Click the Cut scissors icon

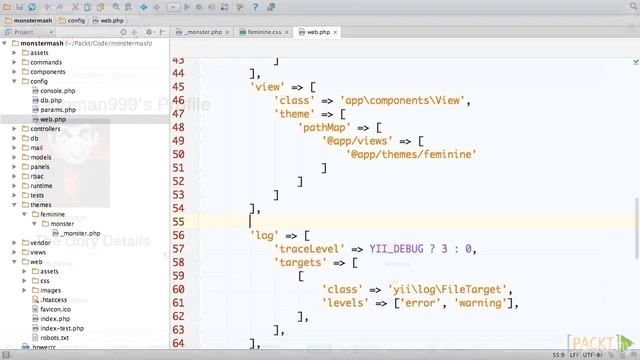pos(75,7)
